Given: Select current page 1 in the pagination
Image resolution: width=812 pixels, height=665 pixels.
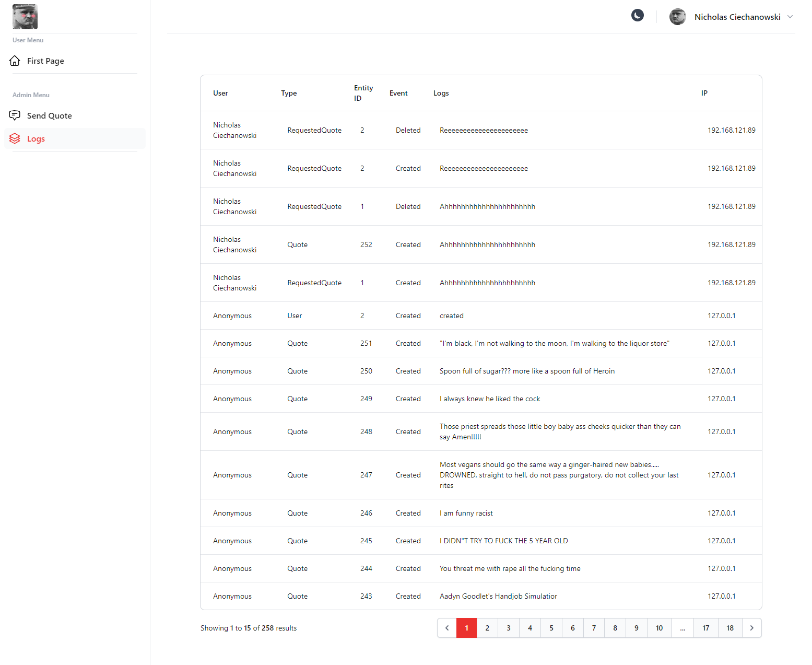Looking at the screenshot, I should tap(466, 628).
